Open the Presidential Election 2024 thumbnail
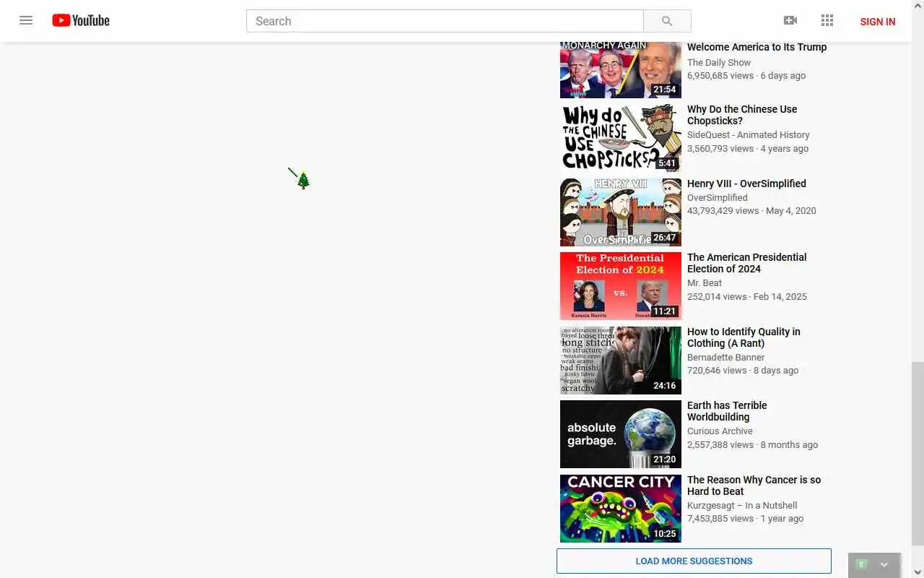 coord(621,286)
